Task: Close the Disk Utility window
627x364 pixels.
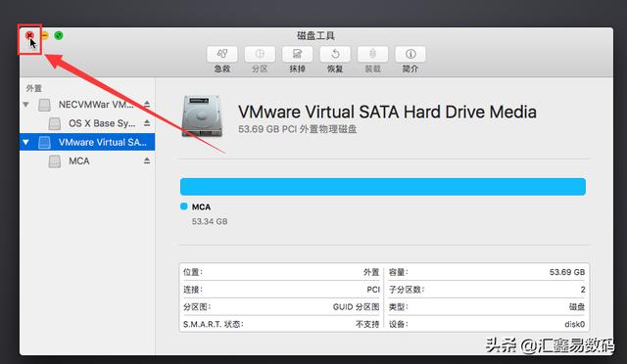Action: [29, 35]
